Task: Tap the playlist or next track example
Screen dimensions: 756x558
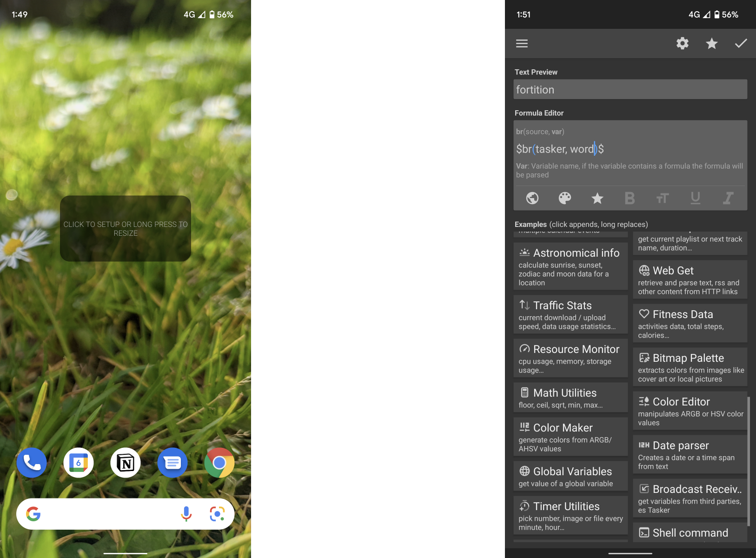Action: point(690,243)
